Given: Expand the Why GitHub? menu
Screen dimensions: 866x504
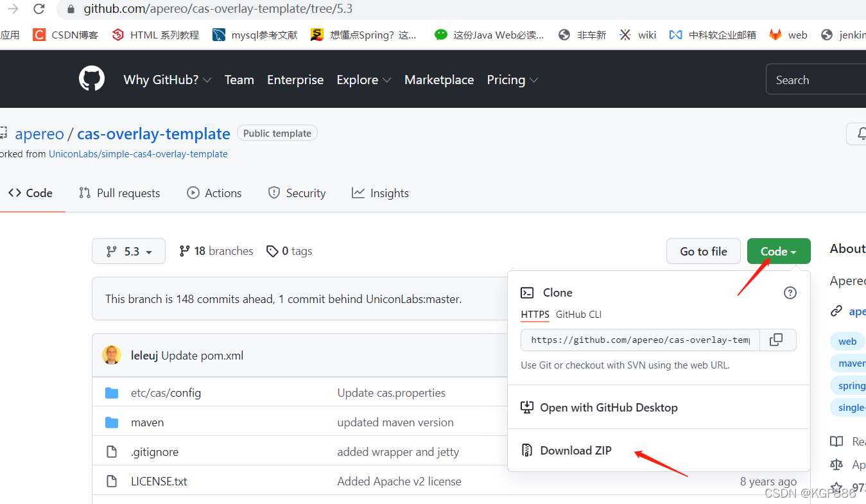Looking at the screenshot, I should click(167, 80).
